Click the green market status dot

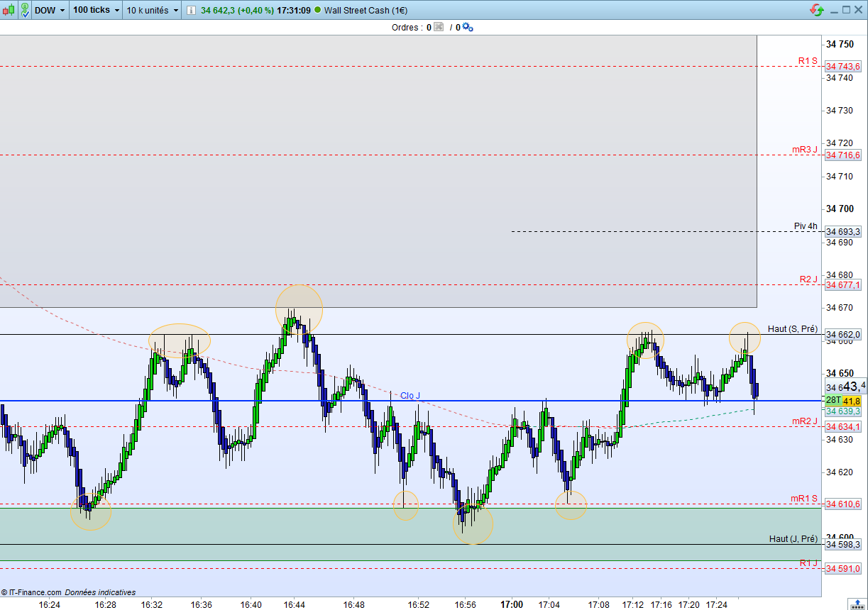(317, 10)
